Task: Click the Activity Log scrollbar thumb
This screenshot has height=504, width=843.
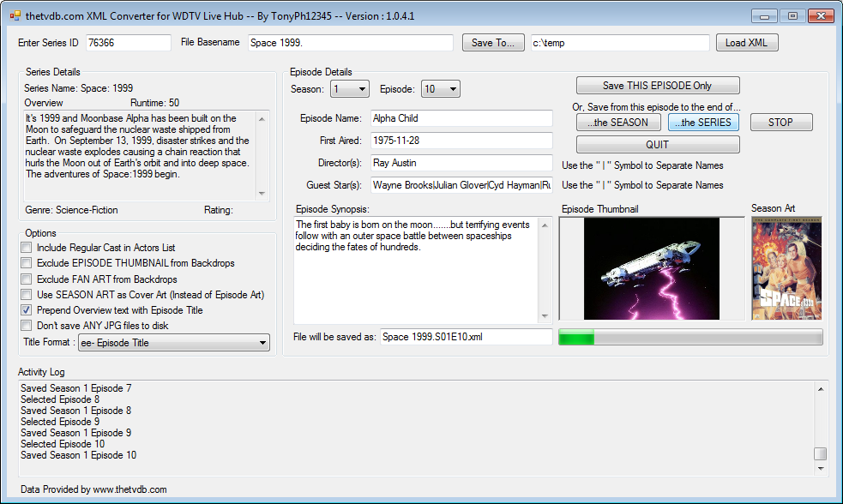Action: pos(821,454)
